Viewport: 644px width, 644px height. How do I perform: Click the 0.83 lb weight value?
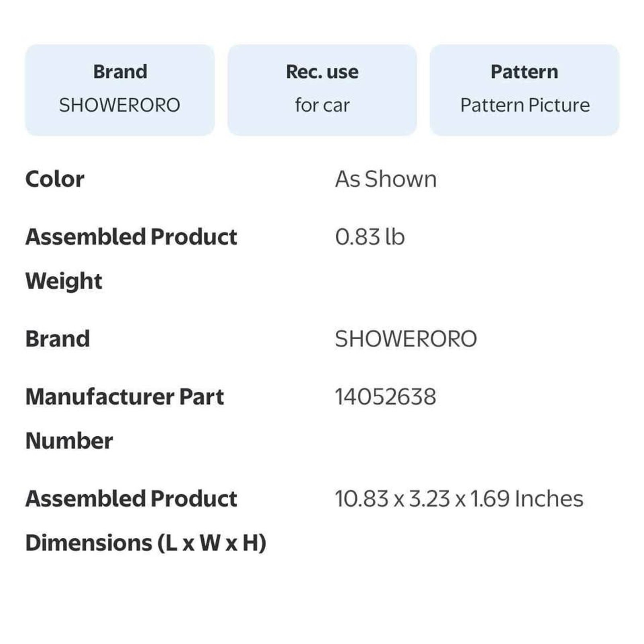coord(369,237)
